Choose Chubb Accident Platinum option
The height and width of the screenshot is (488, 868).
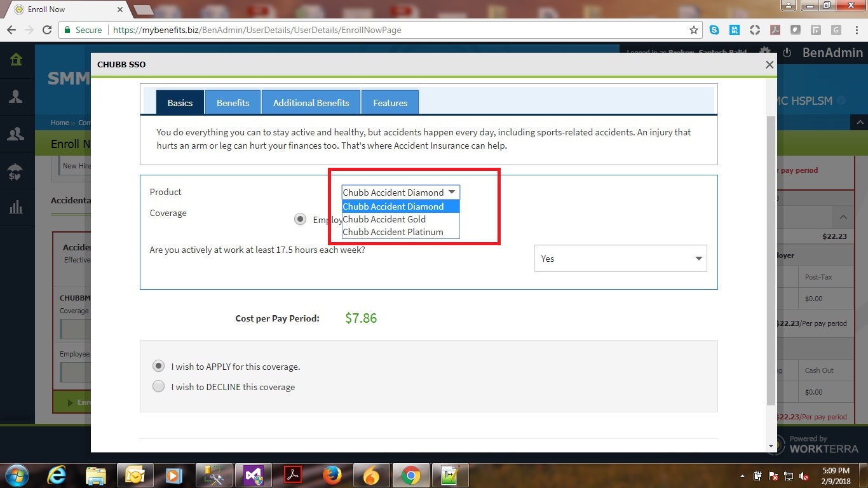tap(400, 232)
